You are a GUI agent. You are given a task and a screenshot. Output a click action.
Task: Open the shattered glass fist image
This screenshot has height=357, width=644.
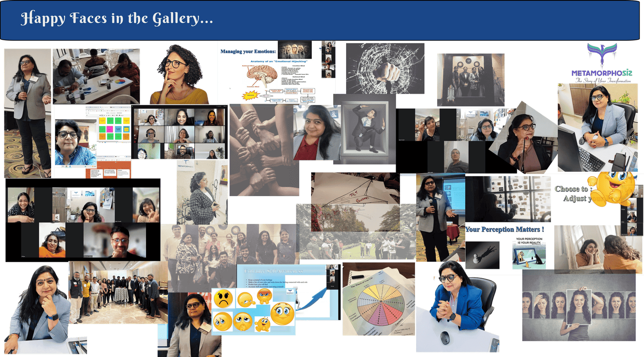(x=385, y=68)
